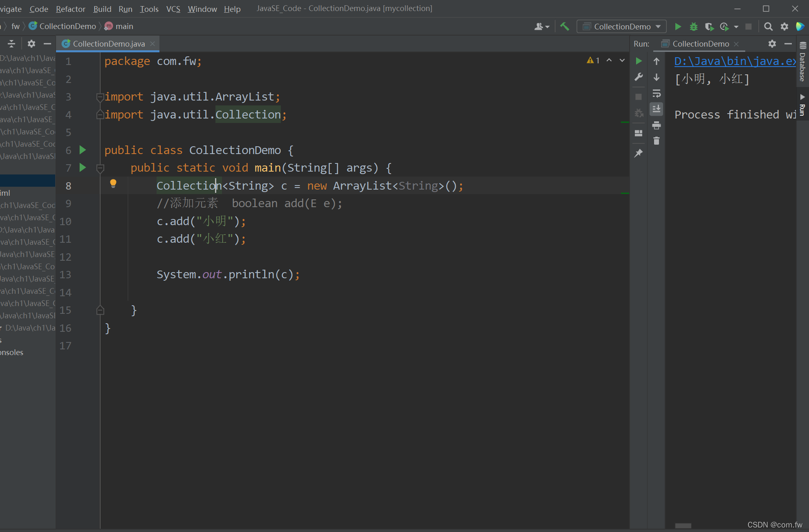Expand the profiler run options dropdown arrow
Viewport: 809px width, 532px height.
736,27
